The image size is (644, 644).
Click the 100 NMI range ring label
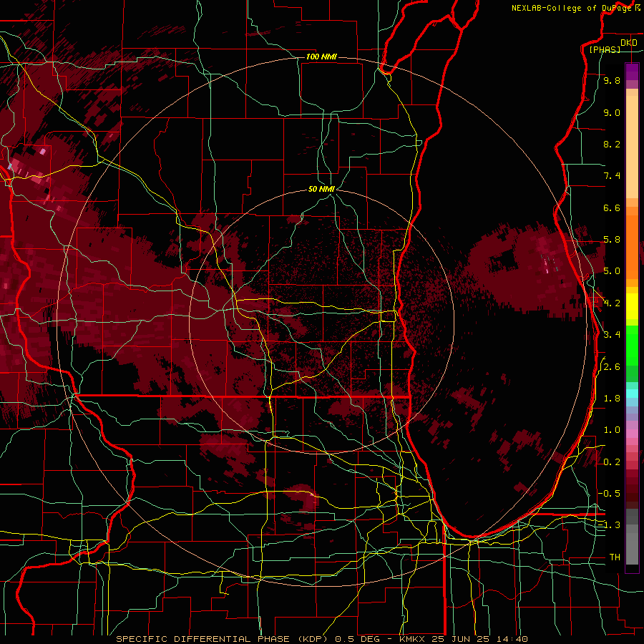321,57
